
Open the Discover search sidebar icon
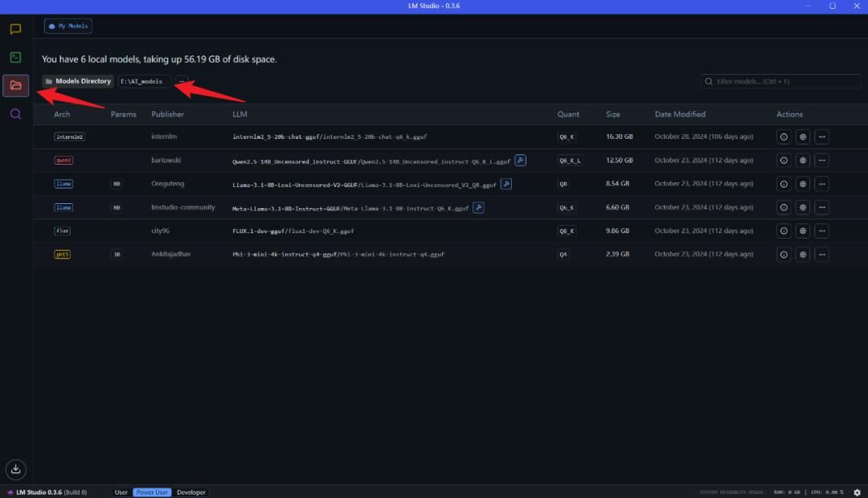[x=15, y=114]
